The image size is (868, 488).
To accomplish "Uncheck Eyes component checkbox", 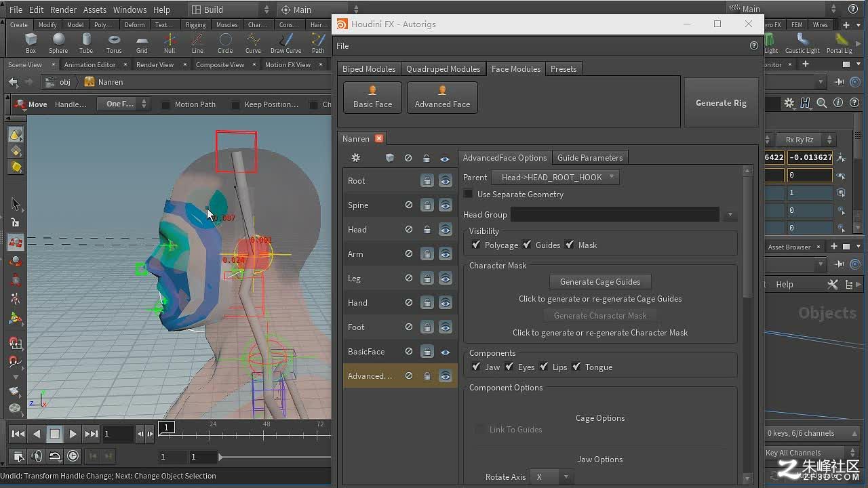I will 509,367.
